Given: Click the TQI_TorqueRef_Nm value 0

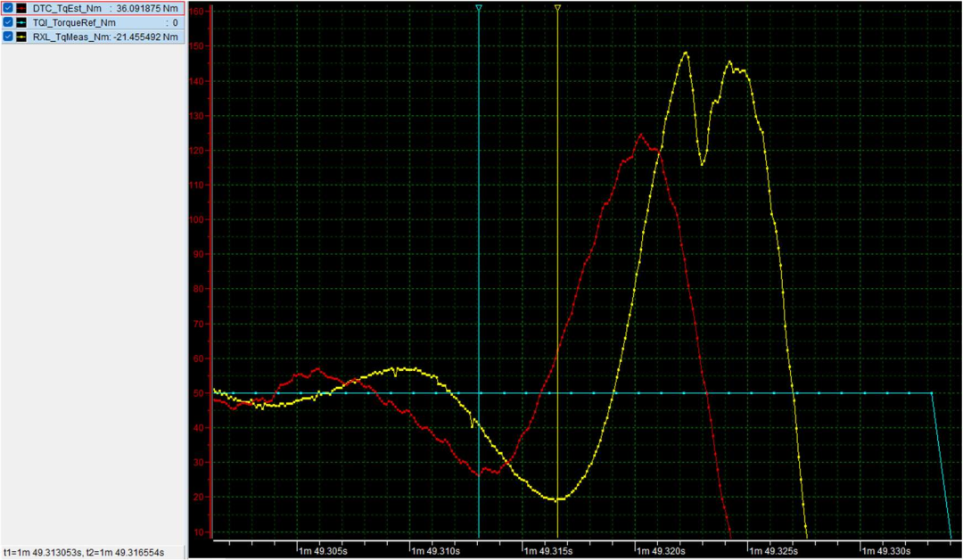Looking at the screenshot, I should (x=175, y=22).
